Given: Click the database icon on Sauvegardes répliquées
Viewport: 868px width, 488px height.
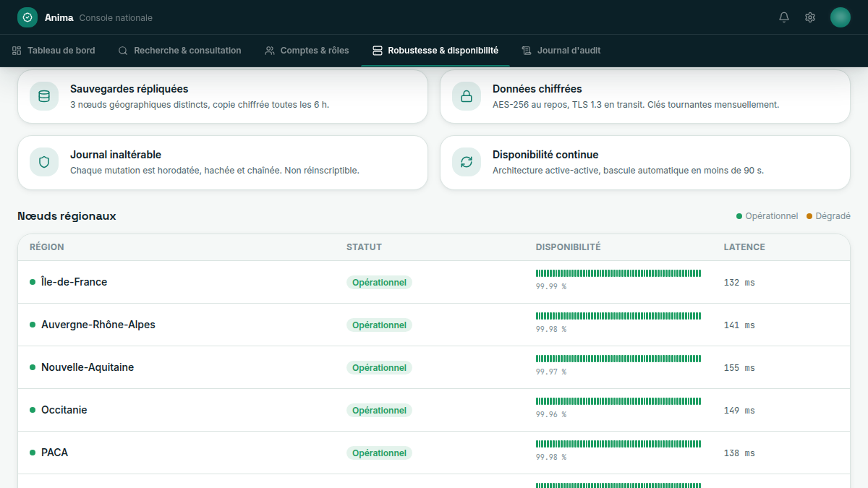Looking at the screenshot, I should 44,96.
